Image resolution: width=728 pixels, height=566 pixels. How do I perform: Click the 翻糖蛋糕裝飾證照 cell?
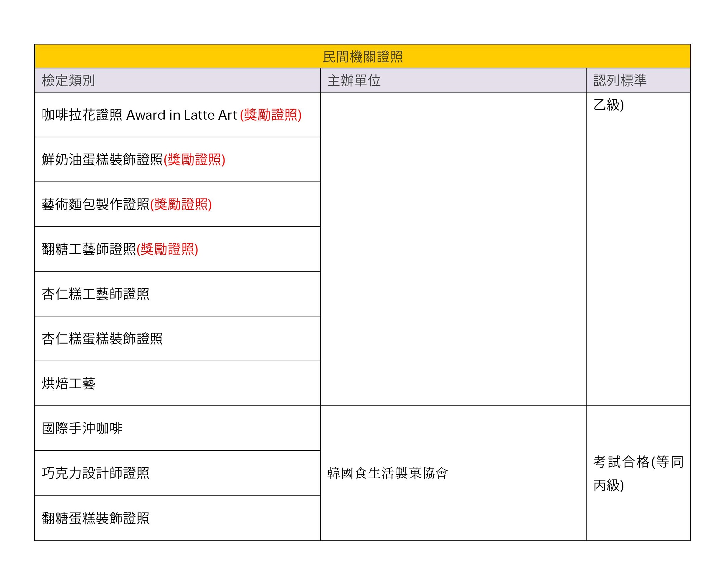click(x=95, y=518)
